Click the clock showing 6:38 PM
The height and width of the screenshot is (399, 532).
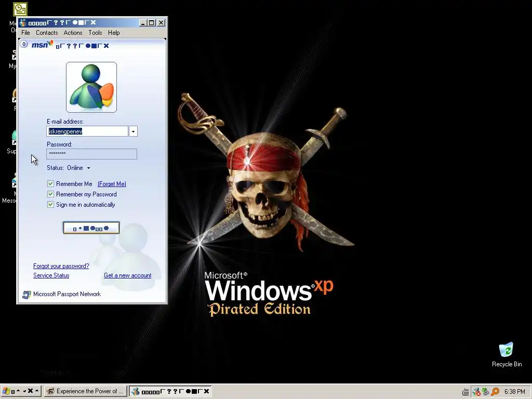tap(515, 392)
